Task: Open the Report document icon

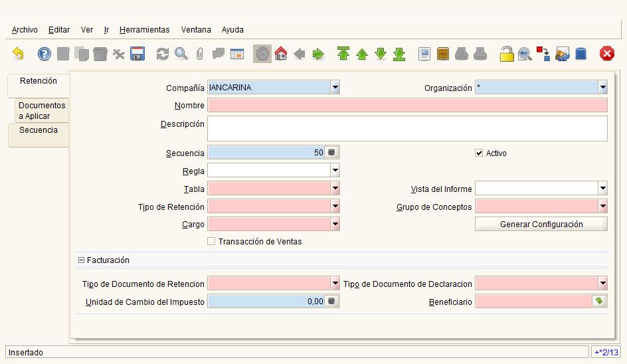Action: point(424,54)
